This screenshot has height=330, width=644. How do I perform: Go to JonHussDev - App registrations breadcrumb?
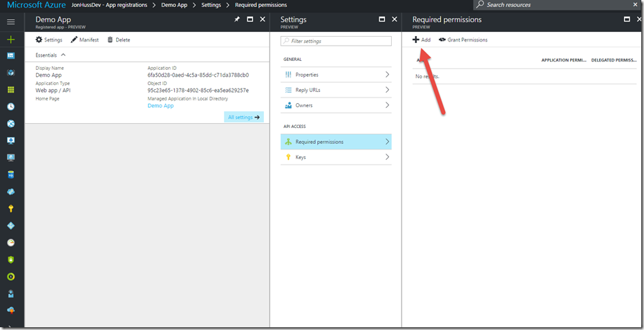[x=109, y=5]
